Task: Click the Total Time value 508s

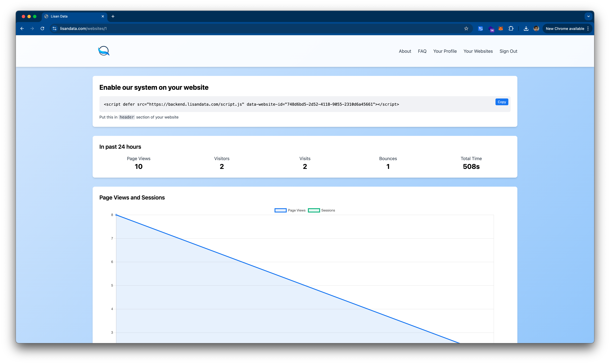Action: tap(471, 166)
